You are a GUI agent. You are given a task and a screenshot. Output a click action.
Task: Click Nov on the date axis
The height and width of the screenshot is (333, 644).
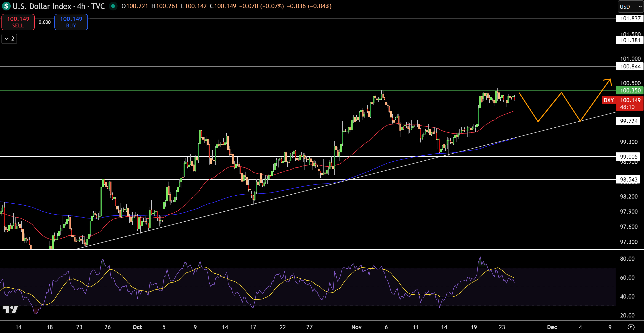(x=357, y=327)
